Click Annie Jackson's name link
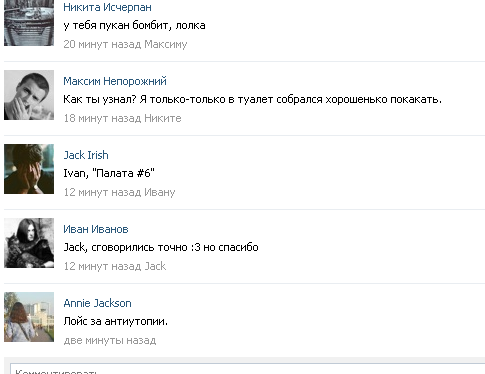The height and width of the screenshot is (374, 485). (x=97, y=303)
